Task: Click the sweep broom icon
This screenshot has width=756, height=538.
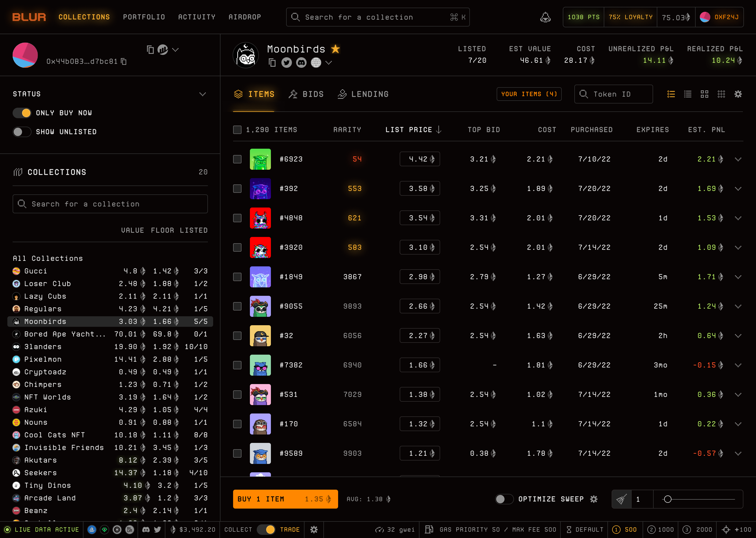Action: point(622,499)
